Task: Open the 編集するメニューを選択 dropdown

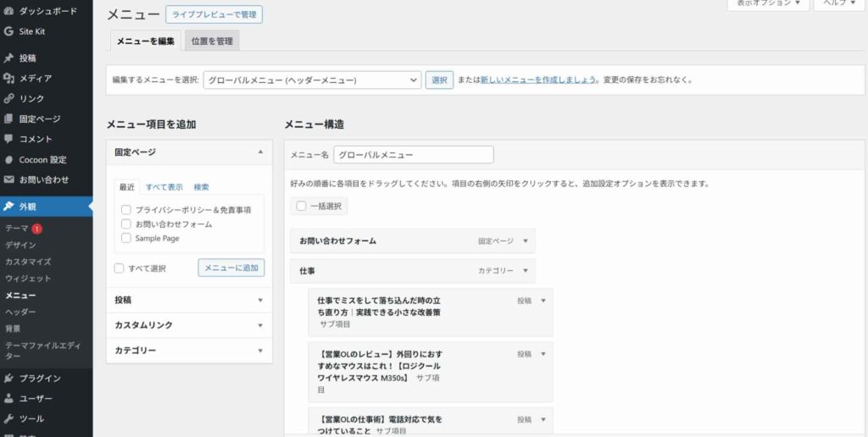Action: [x=312, y=80]
